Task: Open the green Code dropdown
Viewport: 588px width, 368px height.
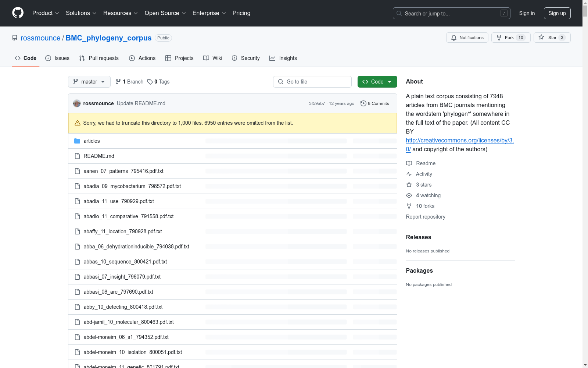Action: [x=377, y=82]
